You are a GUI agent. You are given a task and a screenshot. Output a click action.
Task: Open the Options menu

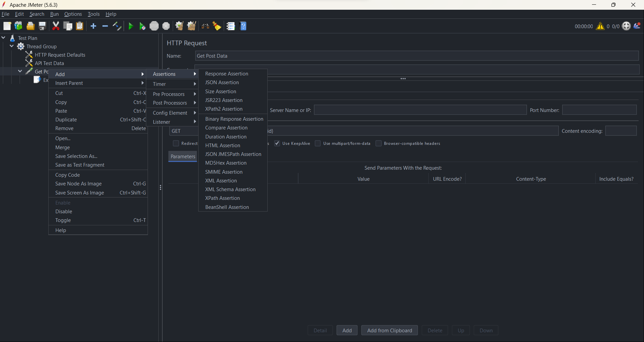pos(73,14)
